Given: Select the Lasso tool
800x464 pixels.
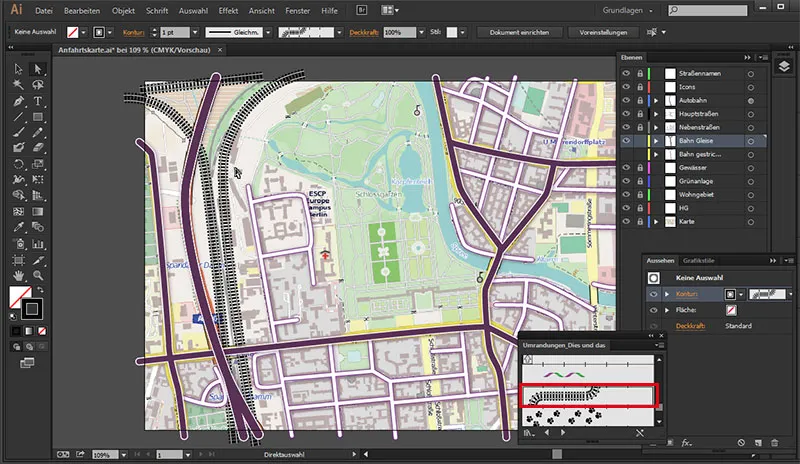Looking at the screenshot, I should [37, 85].
